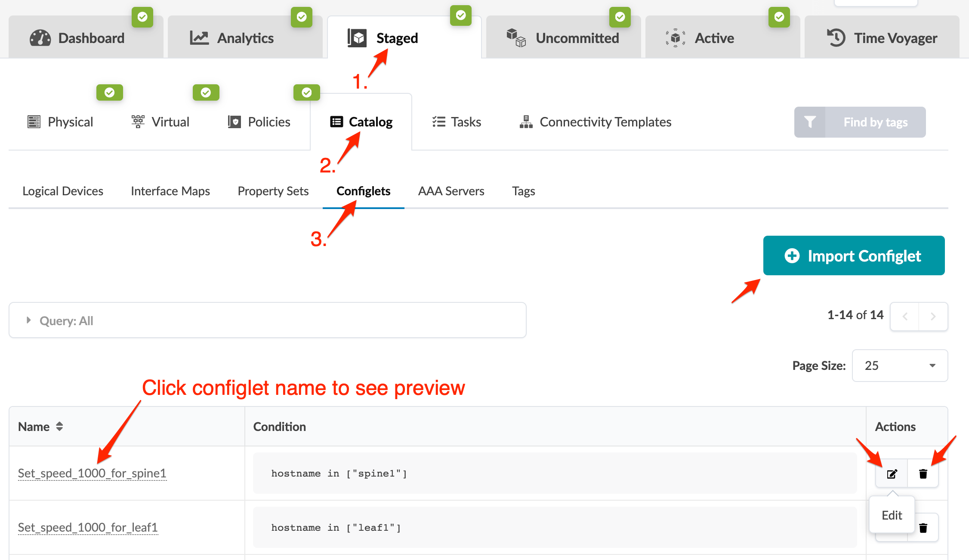969x560 pixels.
Task: Go to previous page of configlets
Action: (x=905, y=317)
